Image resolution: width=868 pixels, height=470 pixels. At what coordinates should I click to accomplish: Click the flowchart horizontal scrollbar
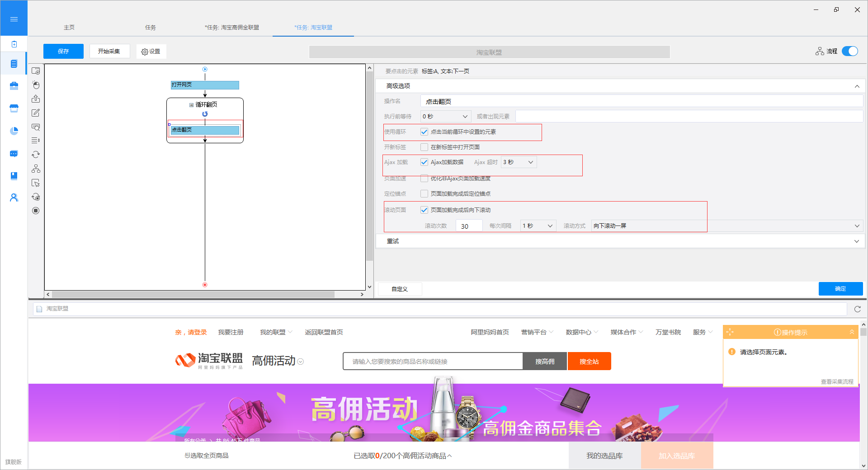[x=193, y=294]
